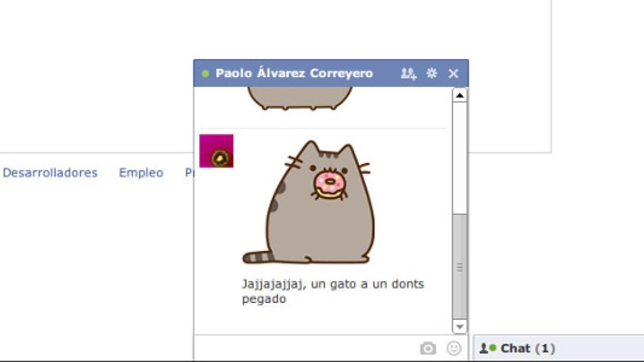Viewport: 644px width, 362px height.
Task: Click the scrollbar down arrow
Action: pyautogui.click(x=460, y=327)
